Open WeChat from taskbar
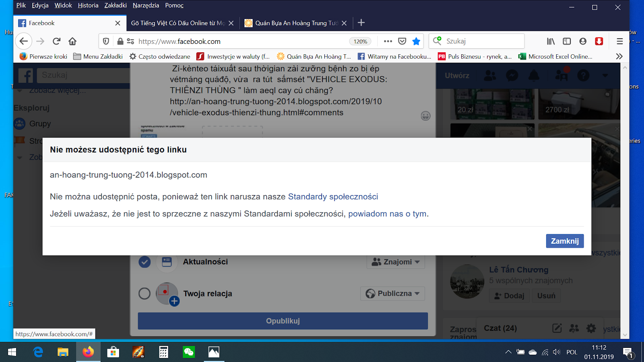Screen dimensions: 644x362 [x=189, y=352]
